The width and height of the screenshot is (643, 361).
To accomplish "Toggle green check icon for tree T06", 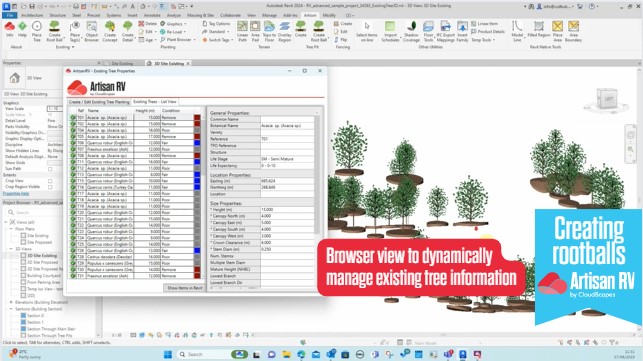I will (73, 143).
